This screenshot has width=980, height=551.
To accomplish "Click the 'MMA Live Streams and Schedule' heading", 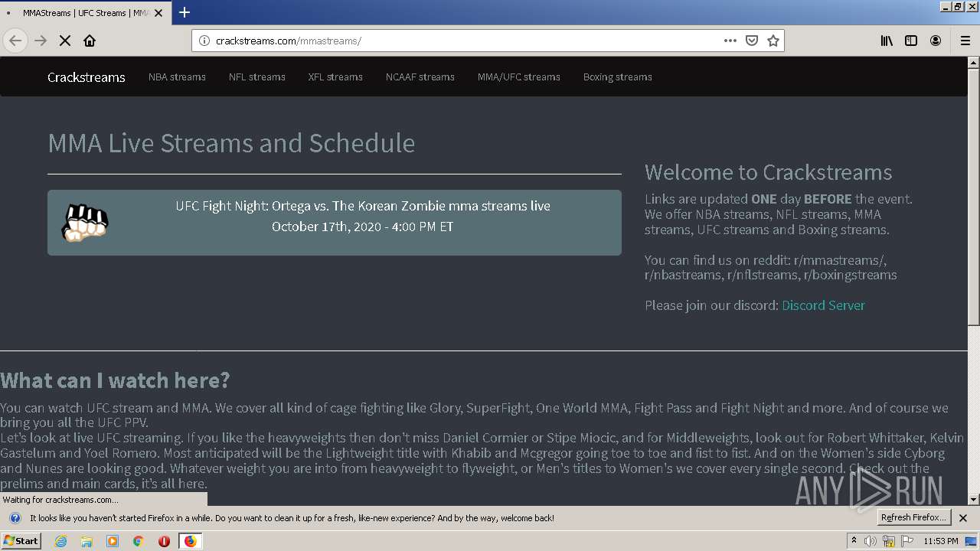I will [x=231, y=143].
